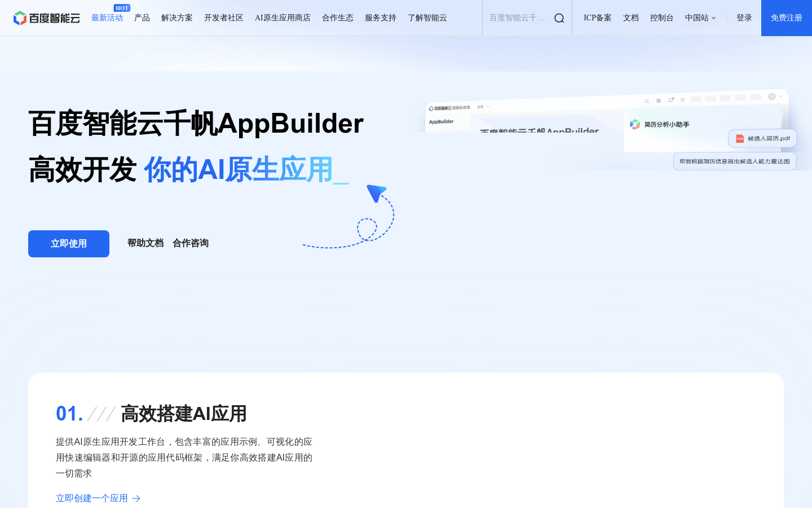Open the apps grid icon in the console mockup
Screen dimensions: 812x508
pyautogui.click(x=658, y=100)
